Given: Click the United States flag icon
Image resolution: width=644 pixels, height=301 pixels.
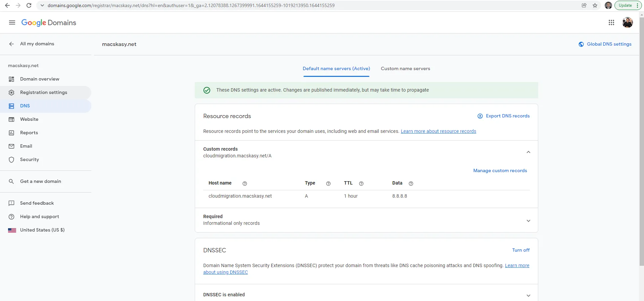Looking at the screenshot, I should (12, 230).
